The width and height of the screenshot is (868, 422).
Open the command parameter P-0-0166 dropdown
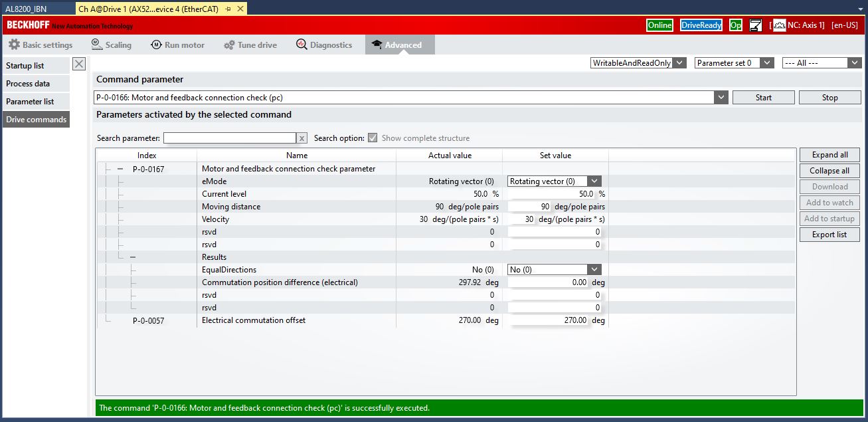point(721,98)
